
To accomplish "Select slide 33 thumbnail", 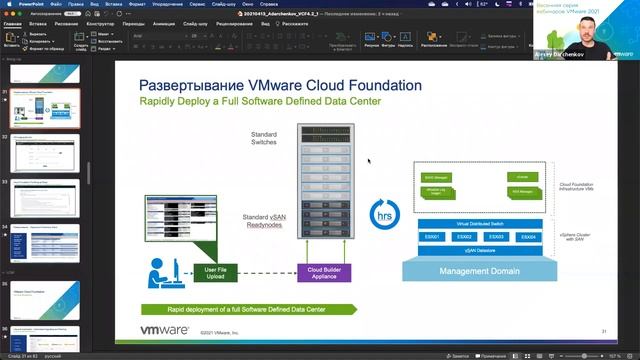I will pos(45,198).
